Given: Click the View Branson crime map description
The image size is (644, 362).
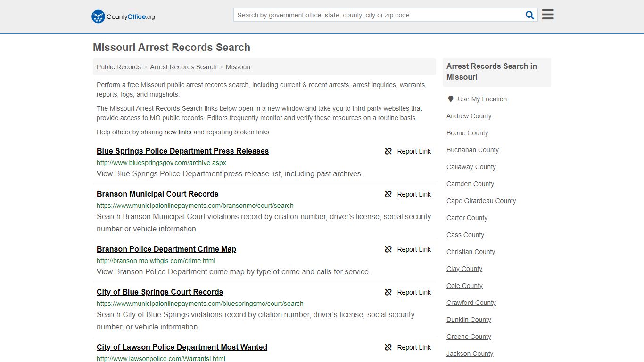Looking at the screenshot, I should click(x=233, y=272).
